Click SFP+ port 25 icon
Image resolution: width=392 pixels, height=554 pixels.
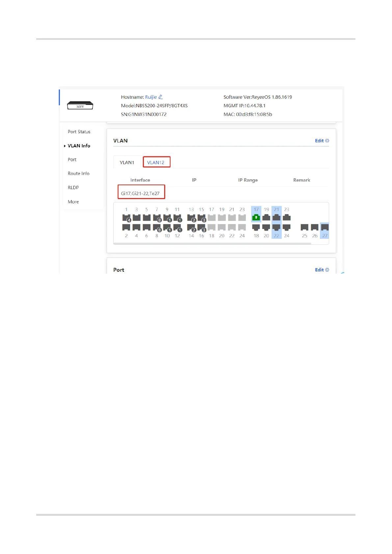coord(304,227)
